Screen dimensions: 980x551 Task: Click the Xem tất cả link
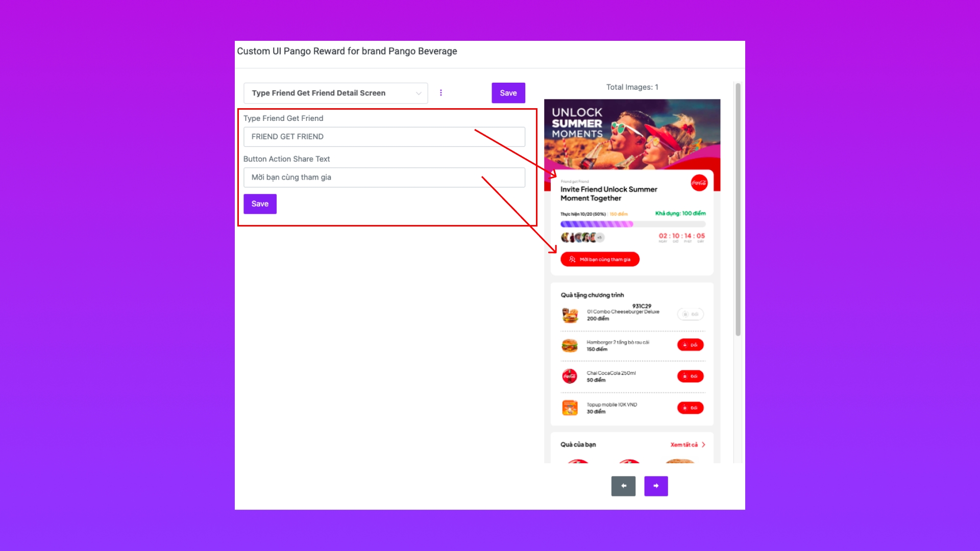pyautogui.click(x=684, y=445)
